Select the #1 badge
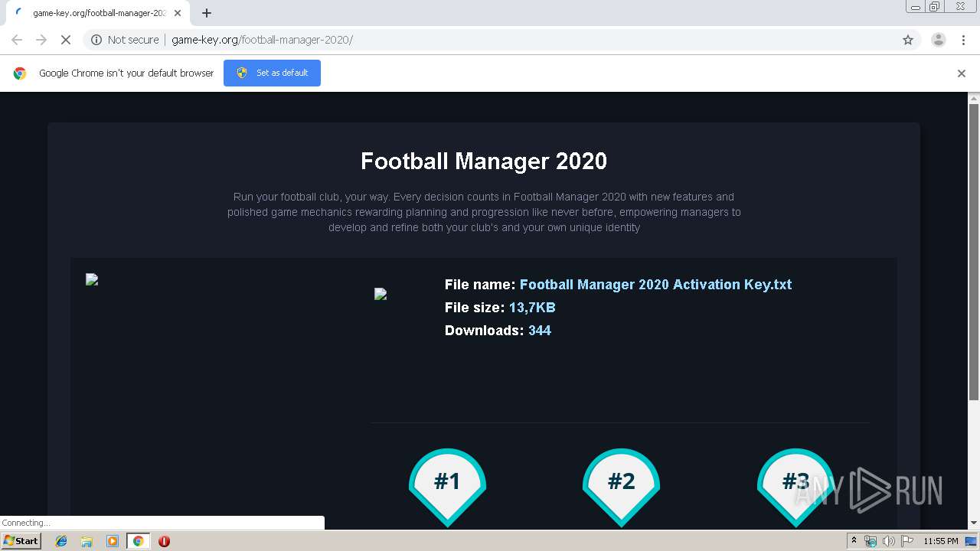This screenshot has width=980, height=551. tap(447, 484)
